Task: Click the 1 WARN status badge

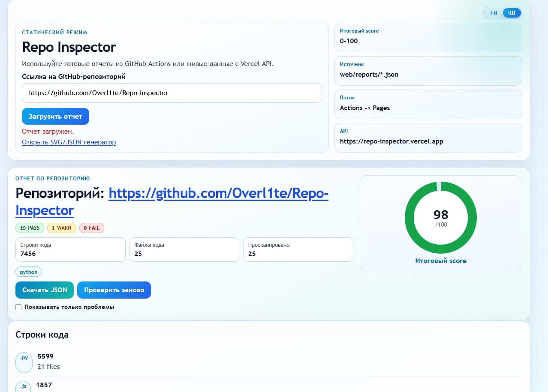Action: pos(61,227)
